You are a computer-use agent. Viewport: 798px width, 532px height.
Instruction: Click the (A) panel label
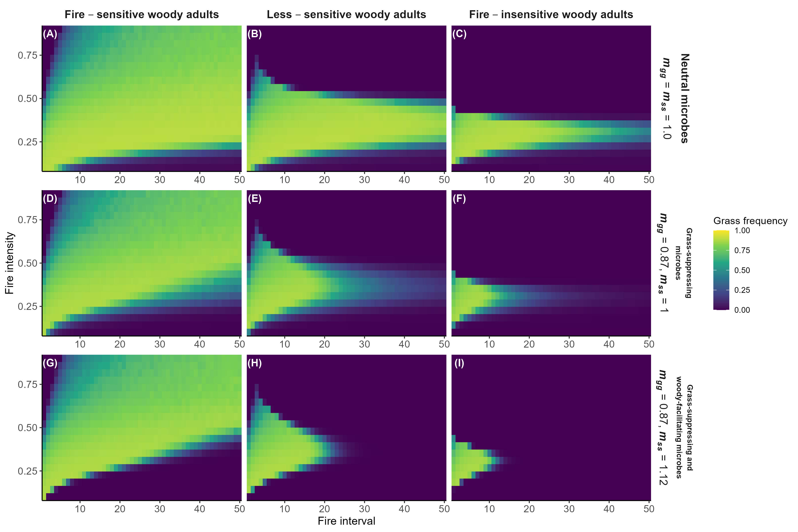[x=50, y=34]
